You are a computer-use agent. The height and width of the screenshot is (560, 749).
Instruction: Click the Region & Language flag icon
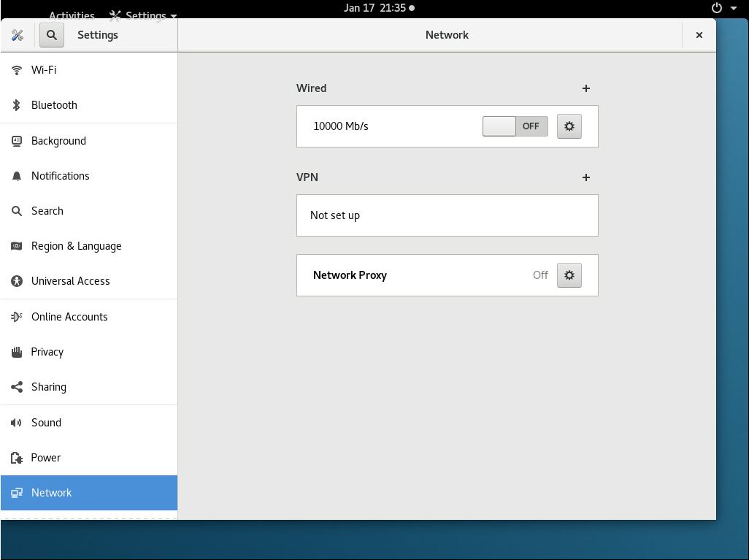coord(17,246)
